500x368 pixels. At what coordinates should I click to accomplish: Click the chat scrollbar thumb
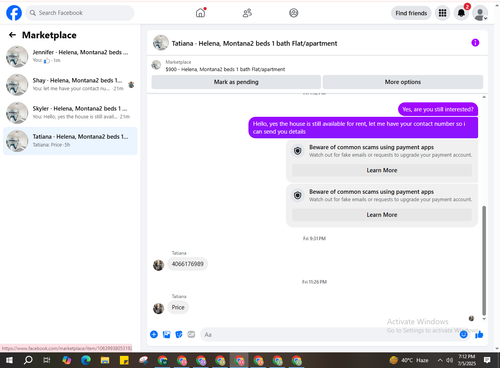484,260
